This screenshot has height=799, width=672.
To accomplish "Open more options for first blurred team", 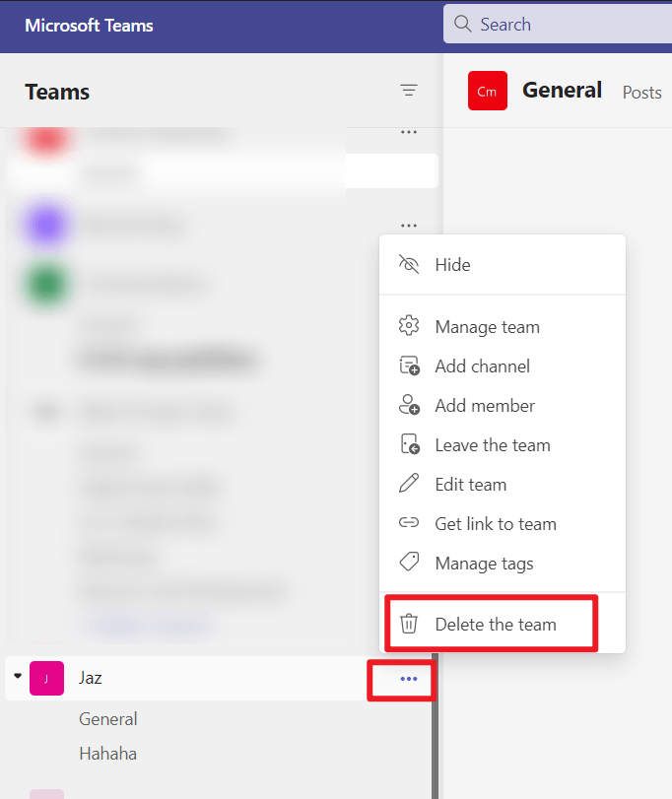I will click(409, 132).
